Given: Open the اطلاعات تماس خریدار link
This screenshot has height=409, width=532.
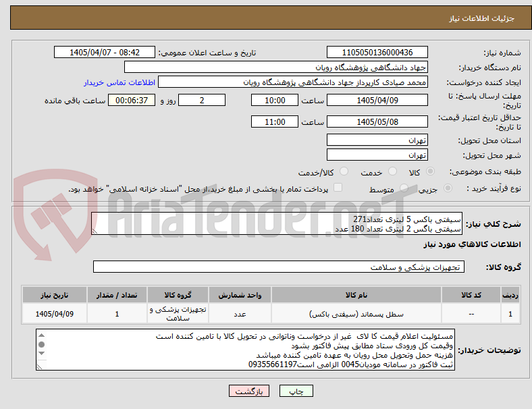Looking at the screenshot, I should pyautogui.click(x=119, y=82).
